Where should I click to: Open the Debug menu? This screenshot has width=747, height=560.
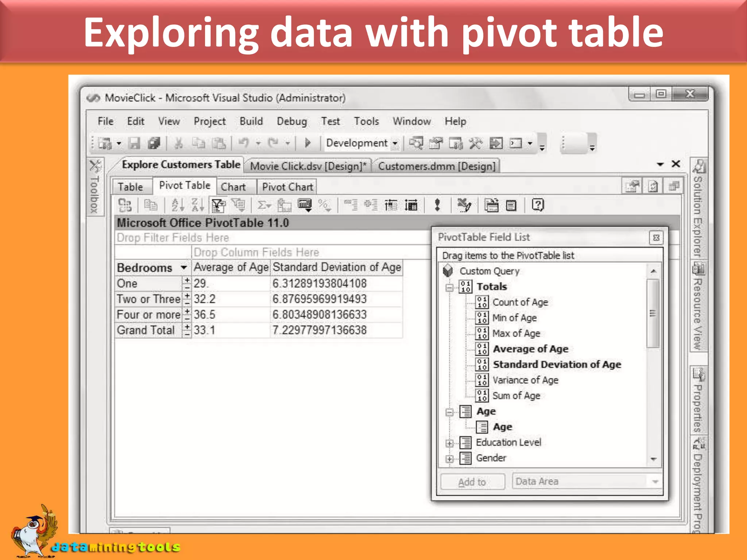coord(291,121)
